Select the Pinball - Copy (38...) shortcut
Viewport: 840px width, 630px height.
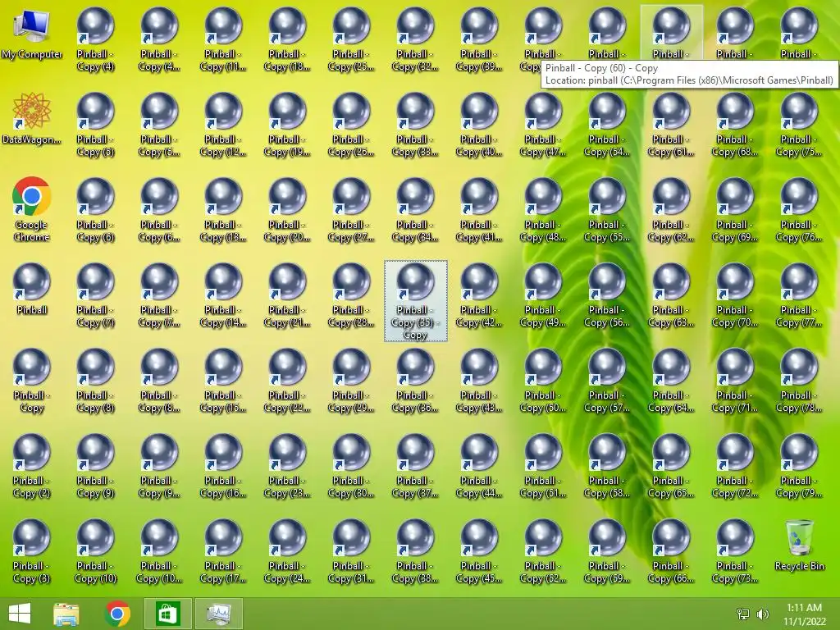pyautogui.click(x=415, y=551)
